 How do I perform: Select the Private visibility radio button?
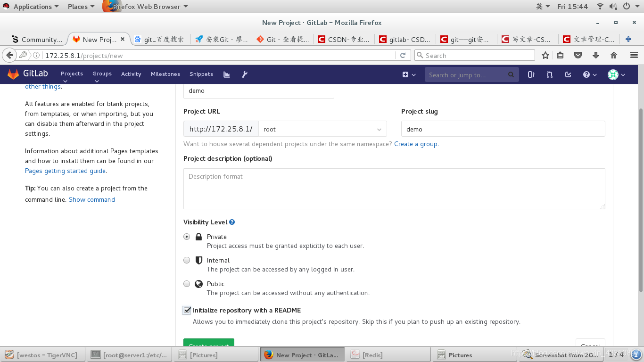pyautogui.click(x=187, y=237)
